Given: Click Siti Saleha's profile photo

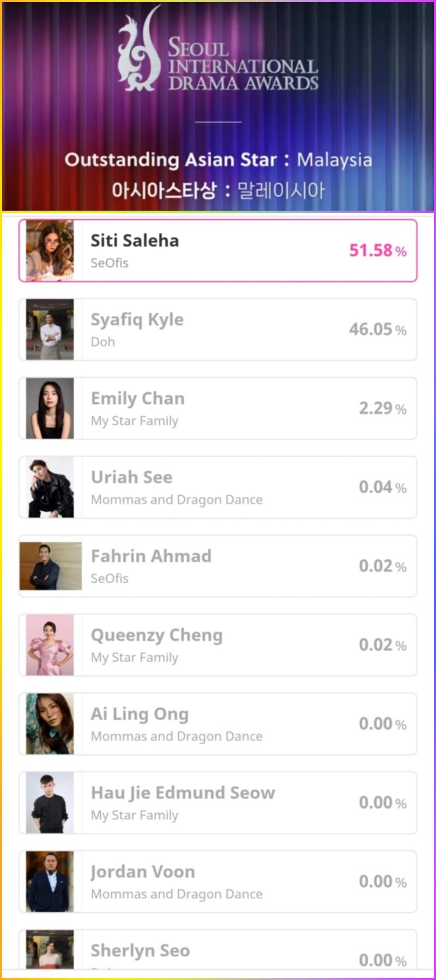Looking at the screenshot, I should [50, 250].
